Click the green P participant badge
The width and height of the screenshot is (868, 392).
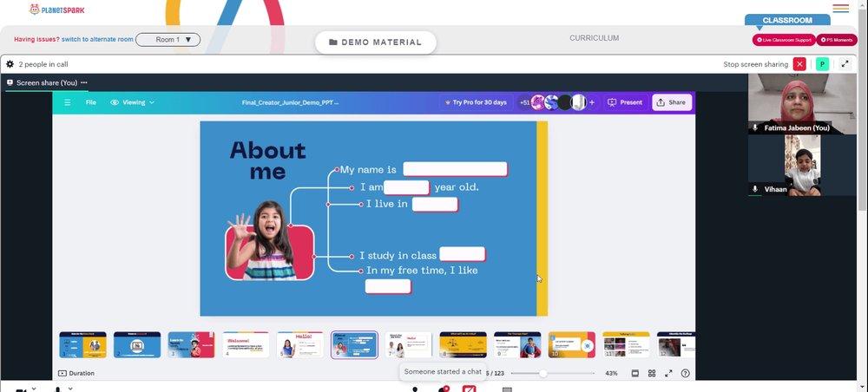(x=822, y=64)
